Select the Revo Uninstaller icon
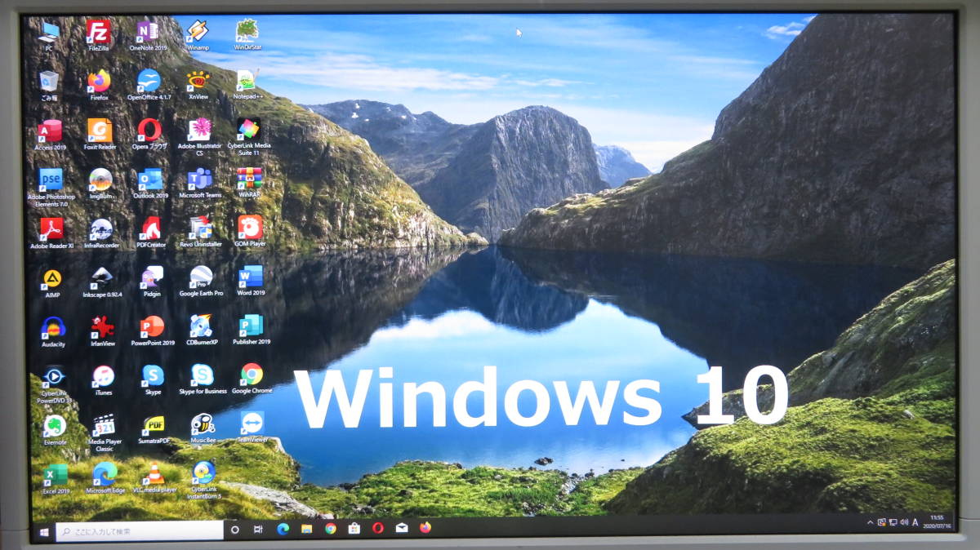Viewport: 980px width, 550px height. [x=200, y=233]
